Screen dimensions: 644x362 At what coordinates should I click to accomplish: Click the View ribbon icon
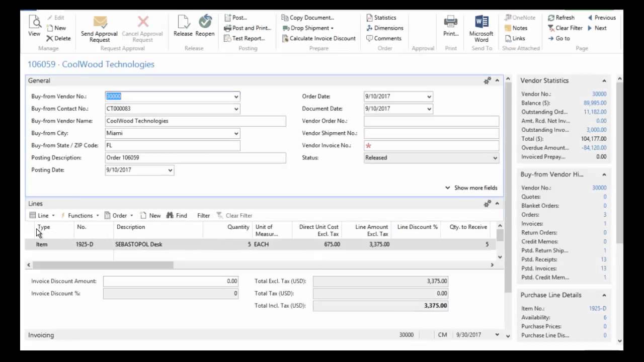pos(34,26)
